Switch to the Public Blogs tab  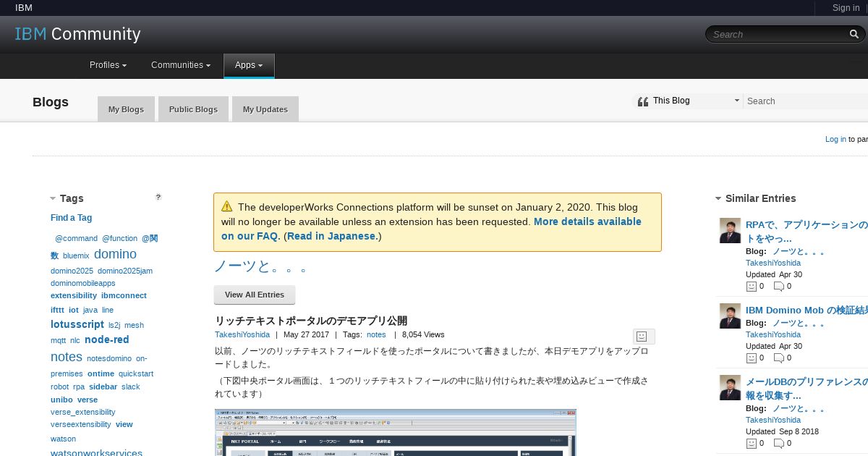[x=193, y=109]
